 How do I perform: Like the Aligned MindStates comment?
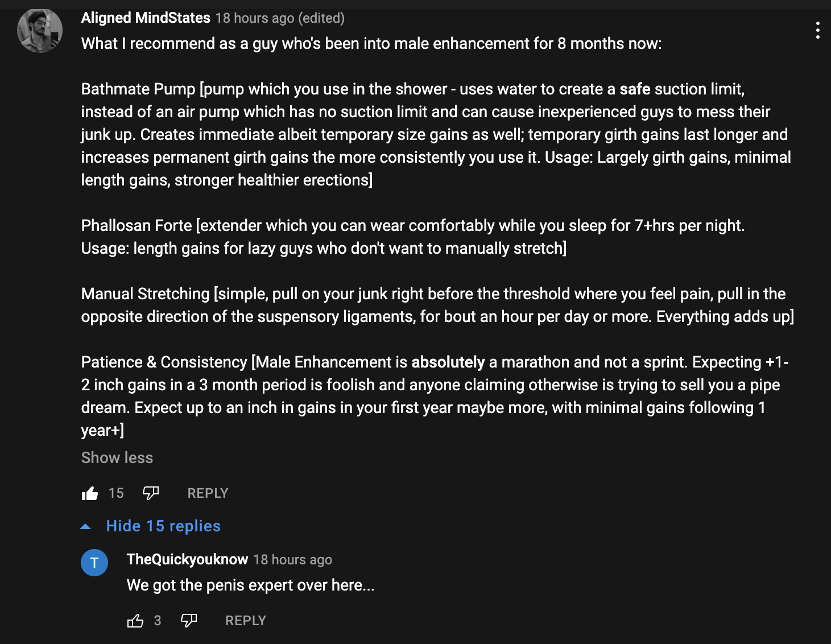click(90, 493)
